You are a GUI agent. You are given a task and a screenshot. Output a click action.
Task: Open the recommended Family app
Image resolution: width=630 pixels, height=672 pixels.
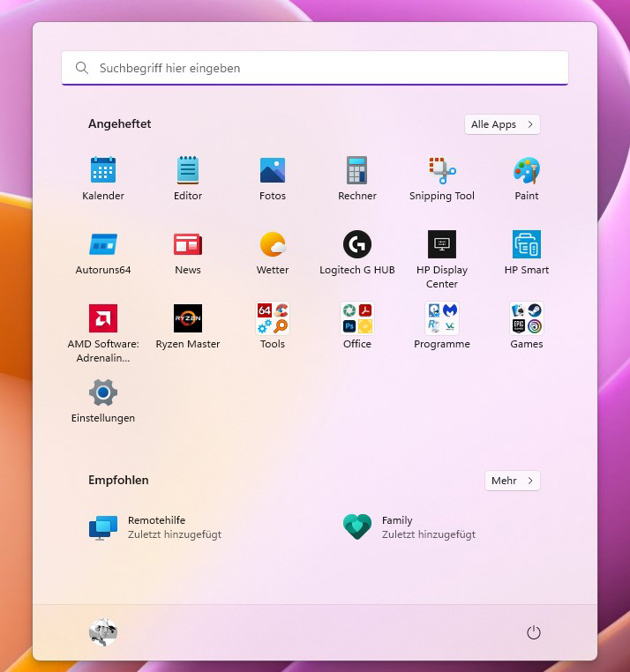(x=409, y=527)
